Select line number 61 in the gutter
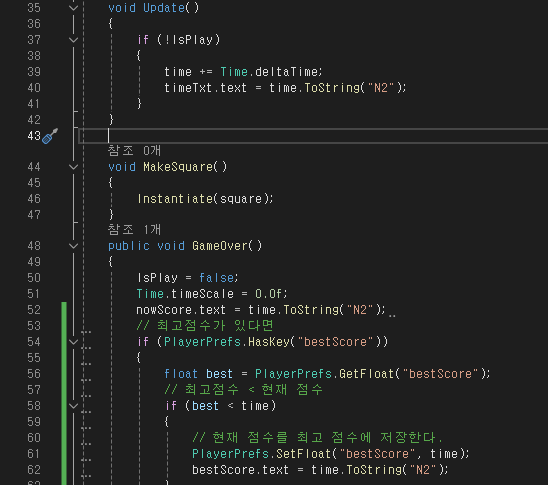The height and width of the screenshot is (485, 548). coord(34,454)
